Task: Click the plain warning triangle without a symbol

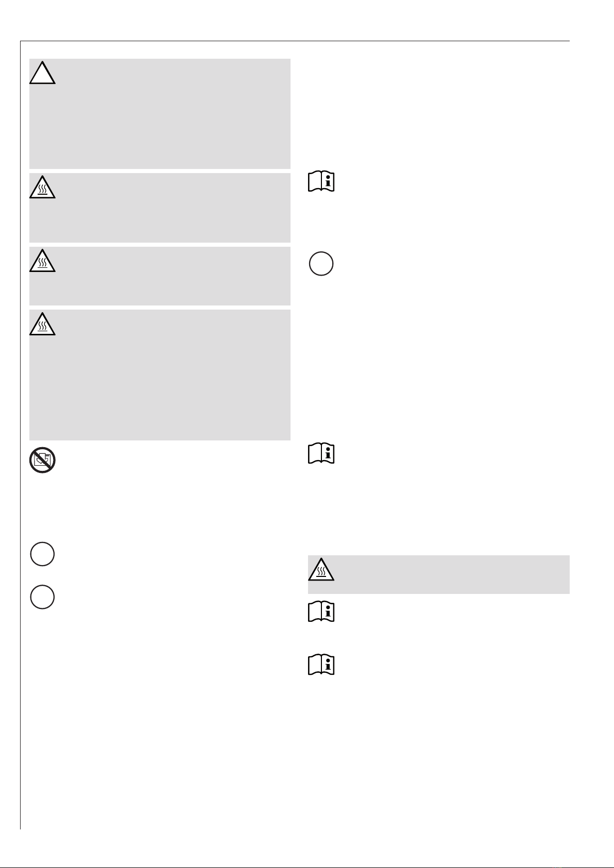Action: 42,73
